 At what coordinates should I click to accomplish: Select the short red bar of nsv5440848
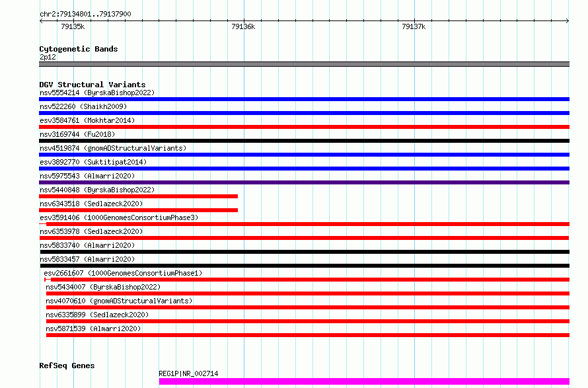[138, 196]
